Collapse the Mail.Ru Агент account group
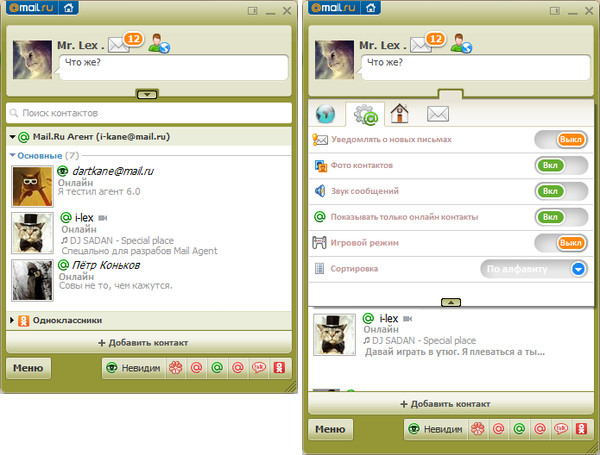 (x=13, y=137)
